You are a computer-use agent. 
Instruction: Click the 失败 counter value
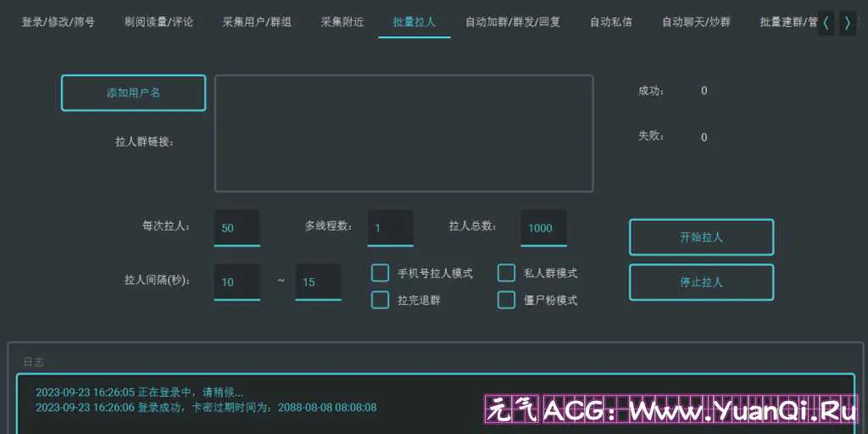point(704,137)
